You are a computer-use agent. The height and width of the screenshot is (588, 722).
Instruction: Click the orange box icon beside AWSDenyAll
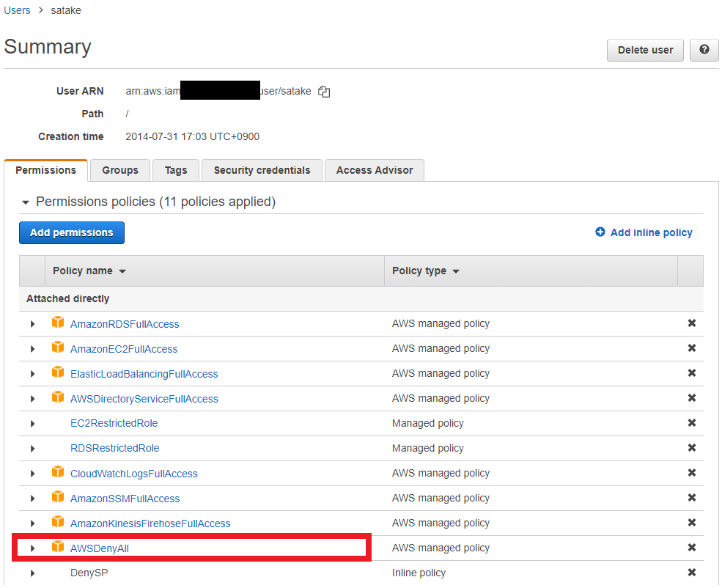pyautogui.click(x=58, y=546)
